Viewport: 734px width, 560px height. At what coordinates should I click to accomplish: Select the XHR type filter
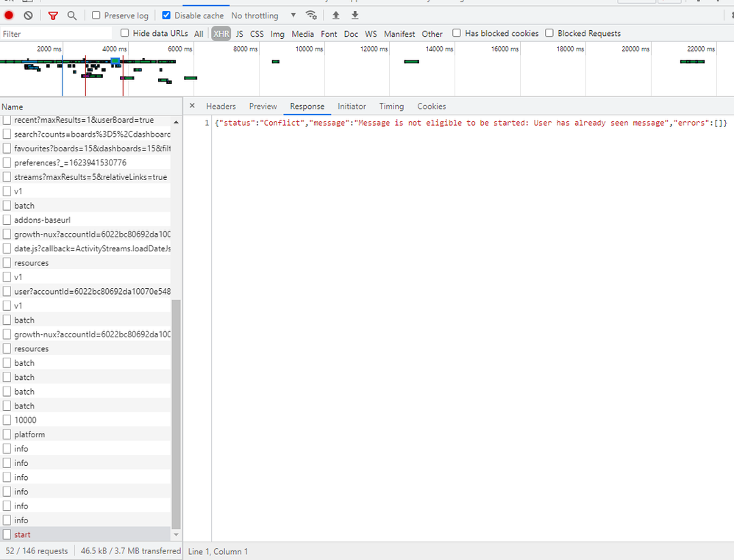point(221,34)
